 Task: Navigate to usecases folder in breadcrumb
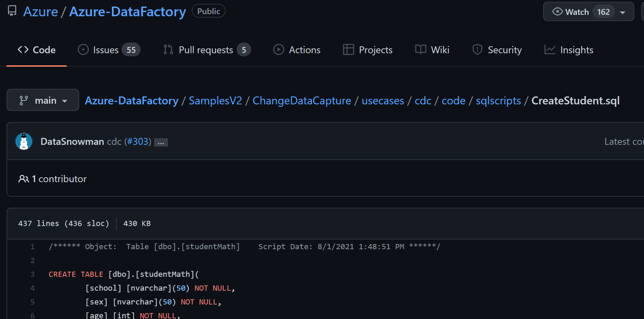coord(383,101)
